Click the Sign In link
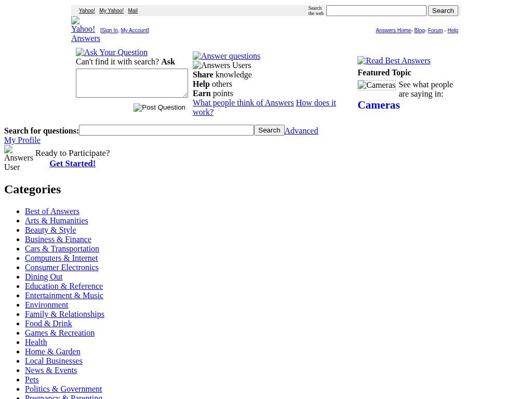 (110, 30)
